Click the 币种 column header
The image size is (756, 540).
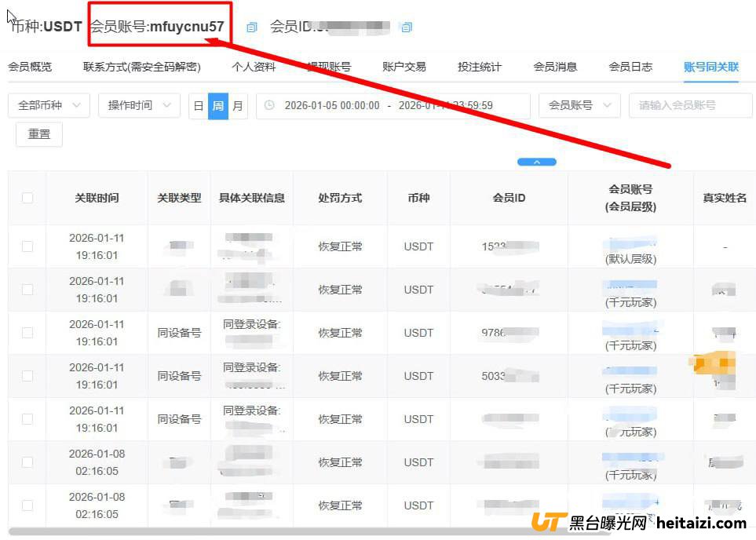(418, 198)
